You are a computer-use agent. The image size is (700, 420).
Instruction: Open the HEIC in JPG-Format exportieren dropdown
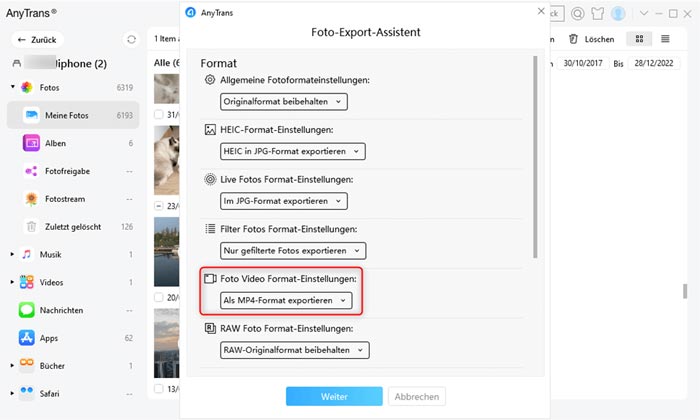pos(292,151)
